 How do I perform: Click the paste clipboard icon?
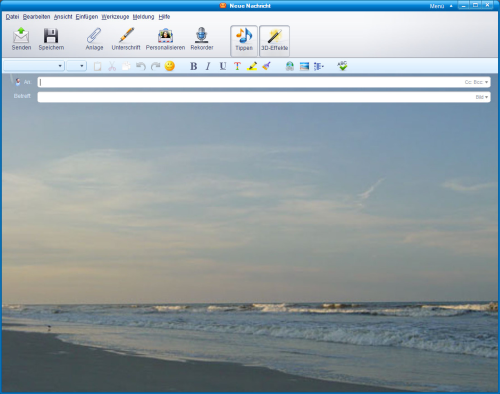pos(97,66)
